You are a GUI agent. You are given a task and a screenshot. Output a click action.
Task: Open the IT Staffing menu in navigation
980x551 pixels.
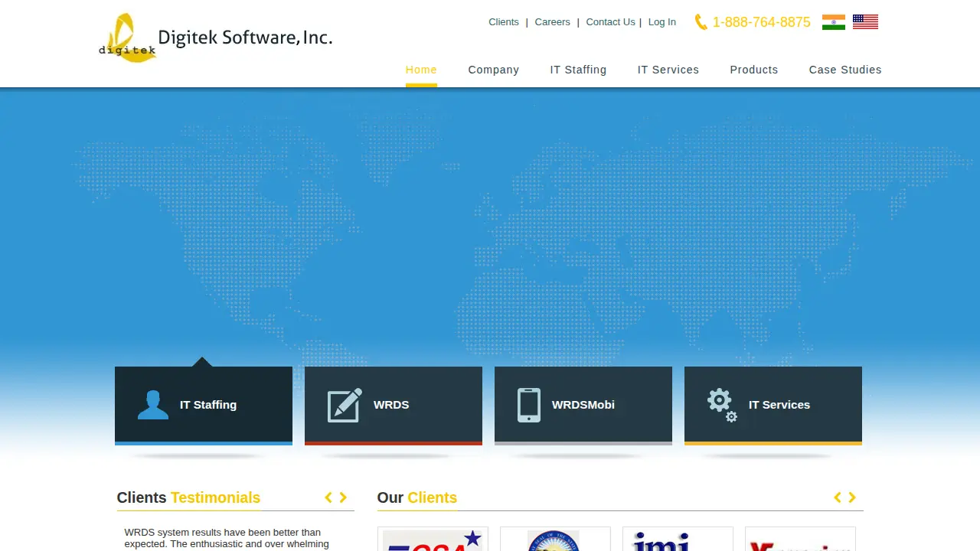pyautogui.click(x=578, y=70)
